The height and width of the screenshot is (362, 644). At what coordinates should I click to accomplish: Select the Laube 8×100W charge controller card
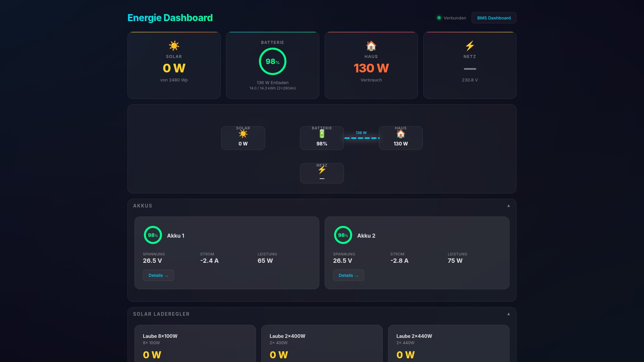(x=195, y=344)
